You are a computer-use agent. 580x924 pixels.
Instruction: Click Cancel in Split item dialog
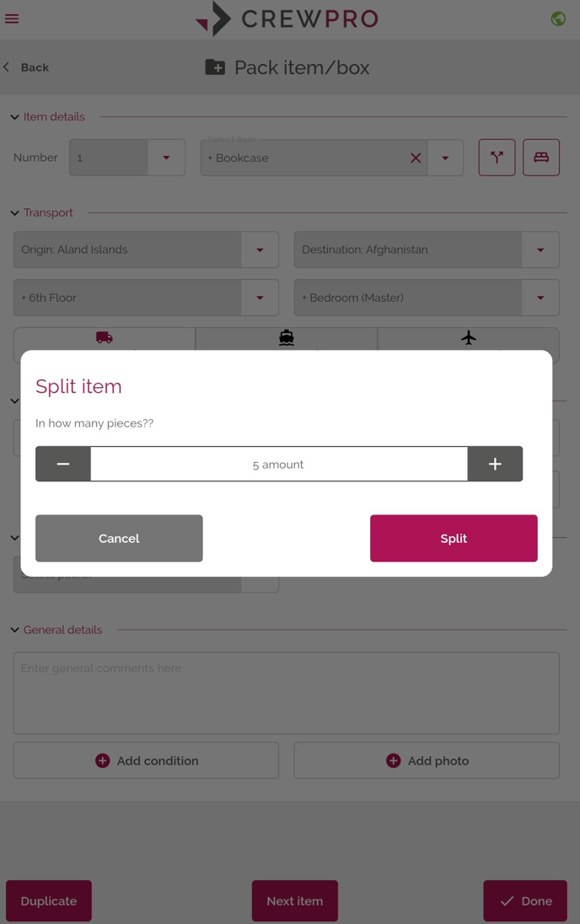click(x=119, y=538)
